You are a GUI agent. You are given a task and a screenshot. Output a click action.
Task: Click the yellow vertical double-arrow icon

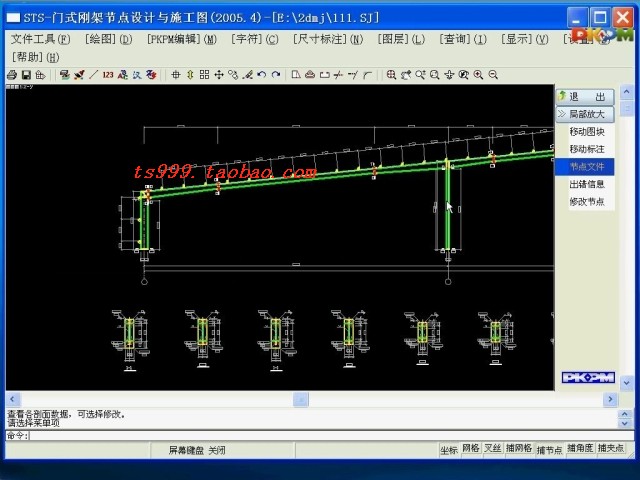point(190,75)
